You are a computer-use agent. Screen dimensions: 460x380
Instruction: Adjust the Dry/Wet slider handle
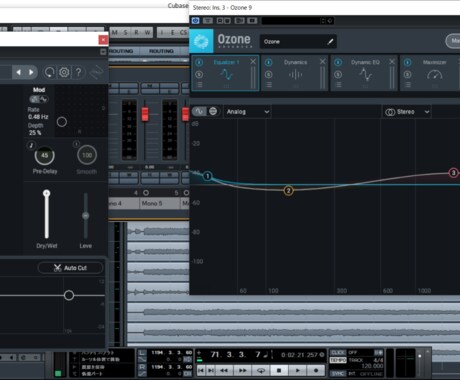[x=47, y=193]
